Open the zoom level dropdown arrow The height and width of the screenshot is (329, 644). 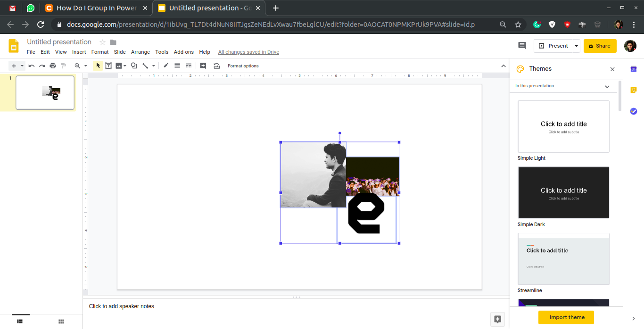86,66
